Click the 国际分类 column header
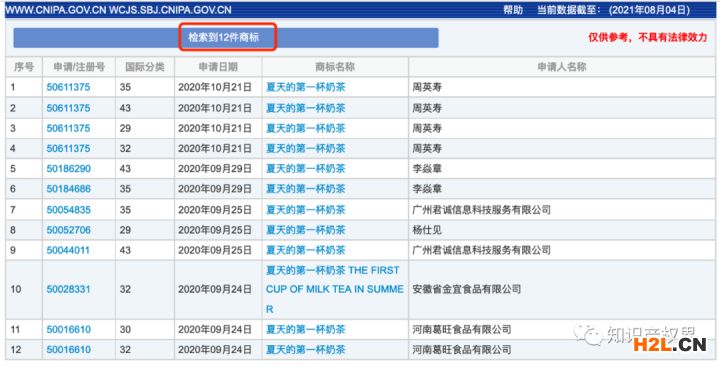Image resolution: width=720 pixels, height=367 pixels. [145, 67]
